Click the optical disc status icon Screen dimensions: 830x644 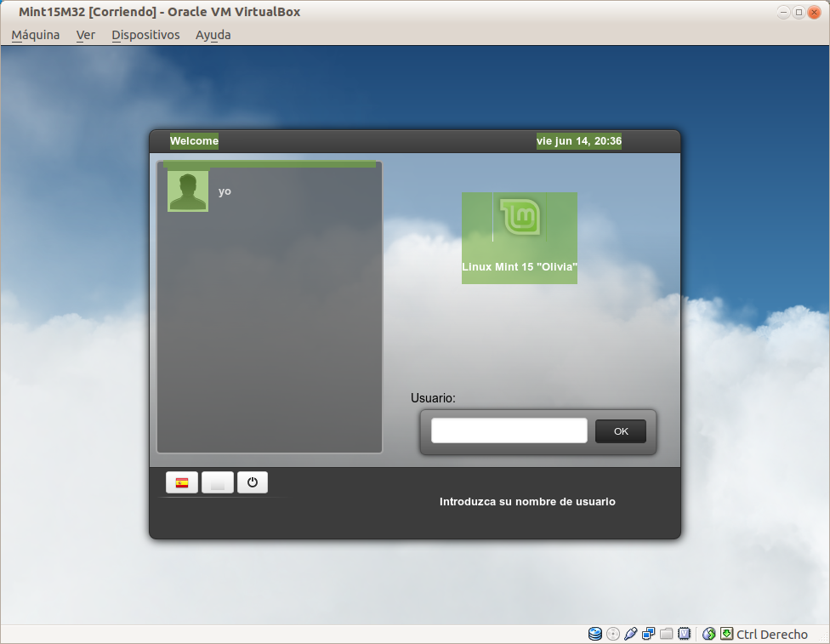point(613,634)
